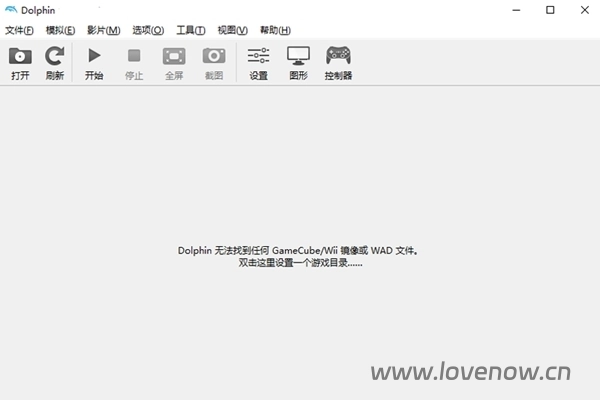Screen dimensions: 600x400
Task: Click the 停止 (Stop) toolbar icon
Action: [134, 56]
